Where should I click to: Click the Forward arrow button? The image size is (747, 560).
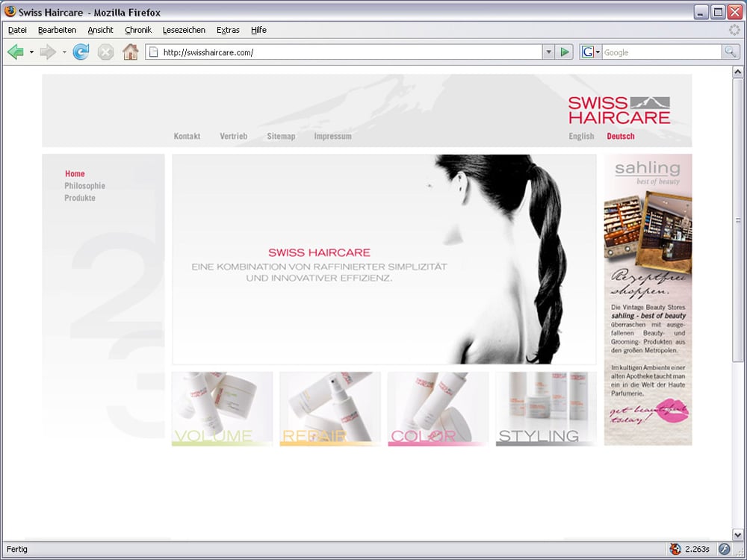(48, 52)
